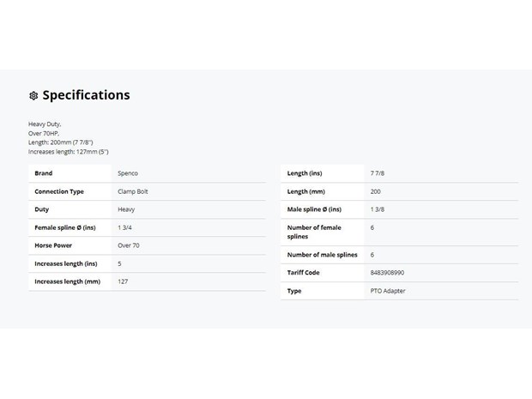Select the Brand row value Spenco

point(128,173)
